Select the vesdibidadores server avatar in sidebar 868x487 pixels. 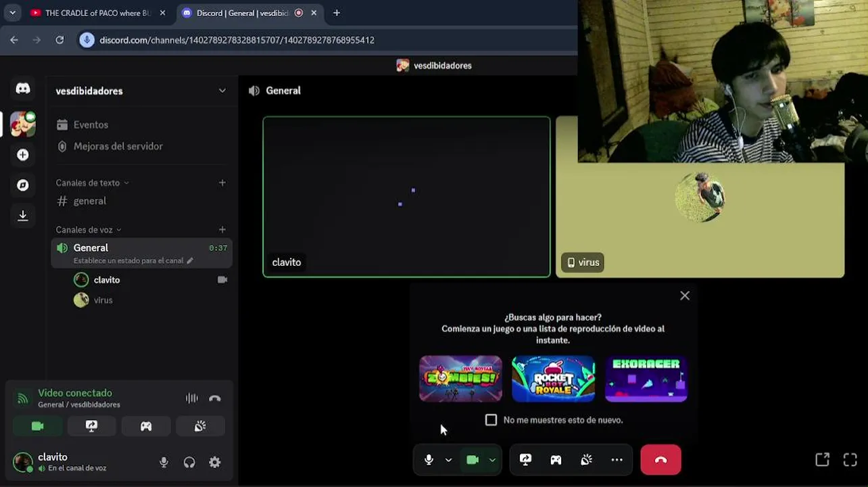23,124
